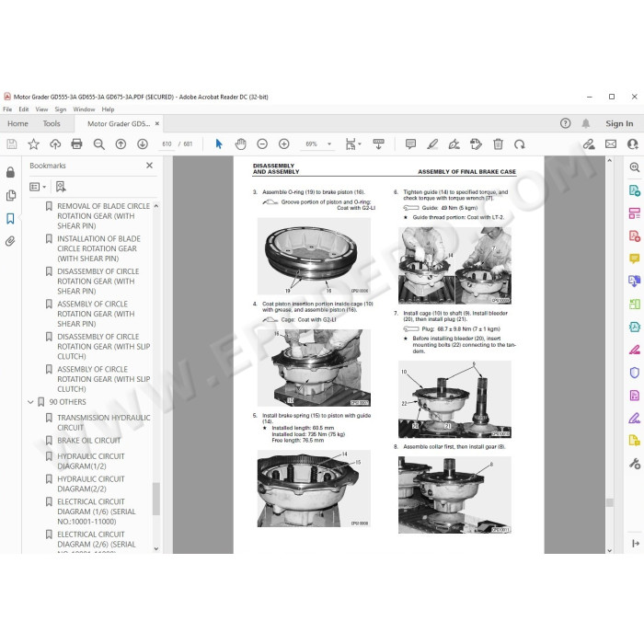Click the Save file icon

coord(12,144)
